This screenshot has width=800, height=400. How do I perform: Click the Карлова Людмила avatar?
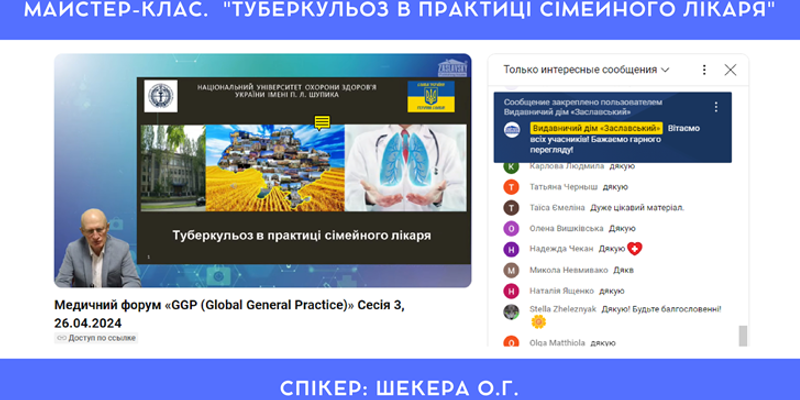coord(511,166)
